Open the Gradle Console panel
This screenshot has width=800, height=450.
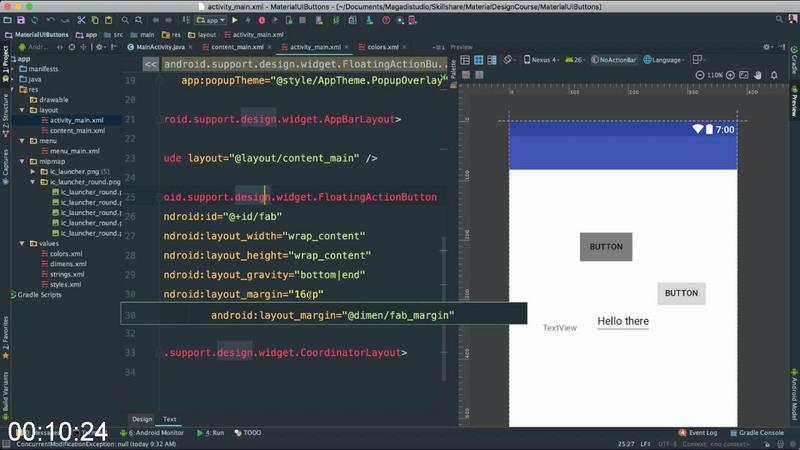click(757, 433)
